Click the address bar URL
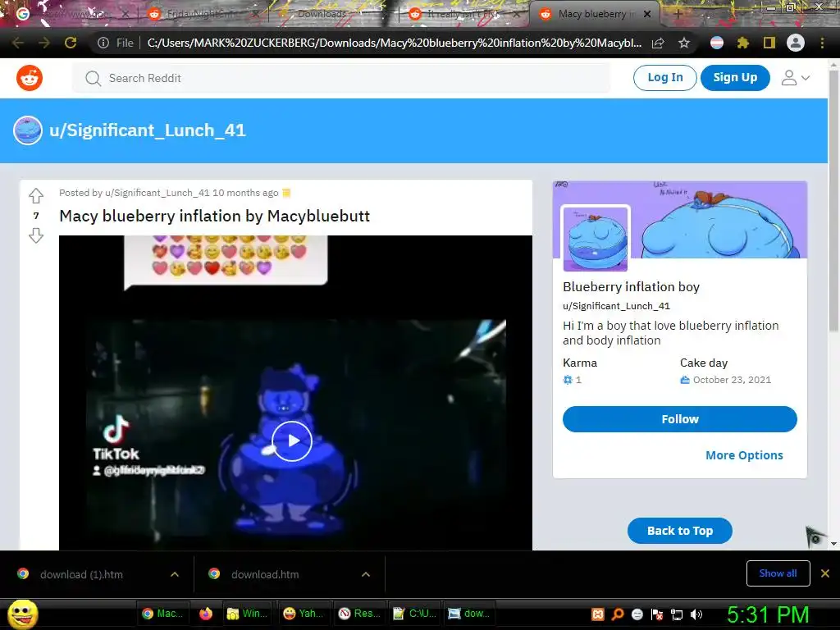The height and width of the screenshot is (630, 840). click(x=395, y=43)
